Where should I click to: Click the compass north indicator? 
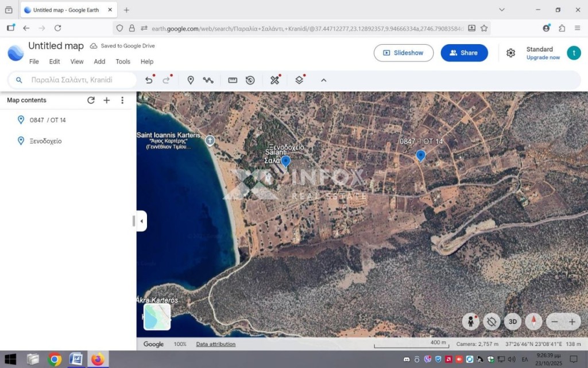533,322
